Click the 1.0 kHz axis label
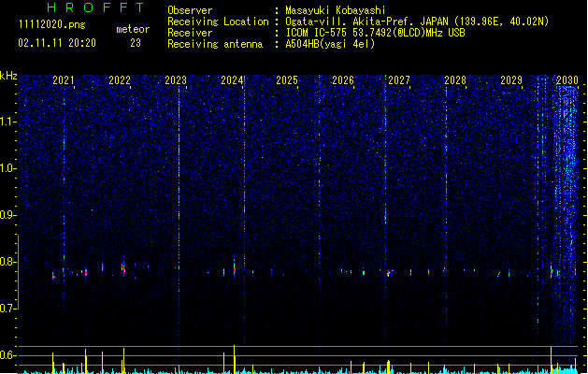The height and width of the screenshot is (374, 588). 8,168
